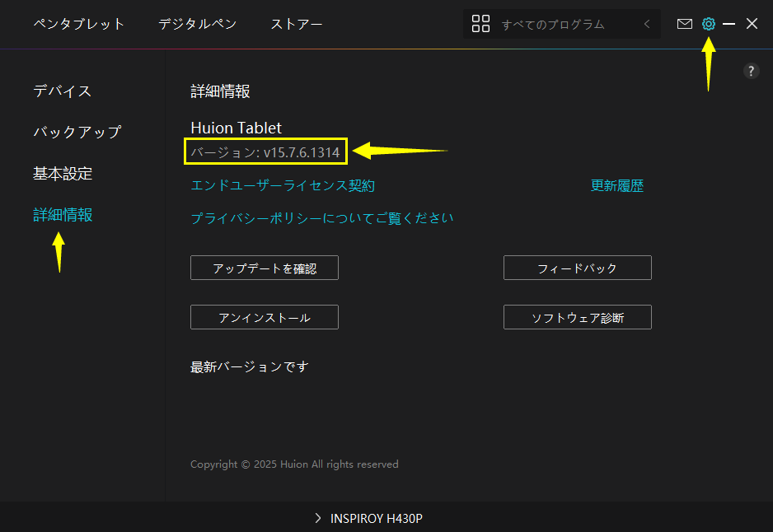Click the フィードバック button
Image resolution: width=773 pixels, height=532 pixels.
[x=578, y=268]
